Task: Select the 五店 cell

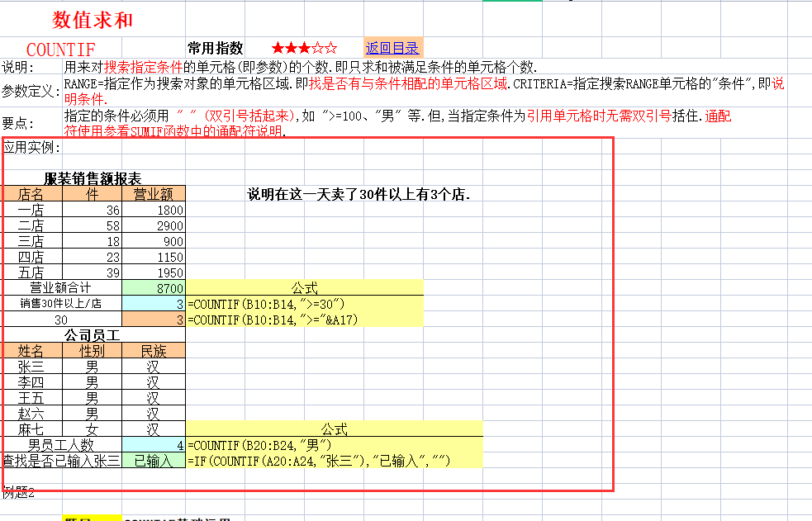Action: 32,272
